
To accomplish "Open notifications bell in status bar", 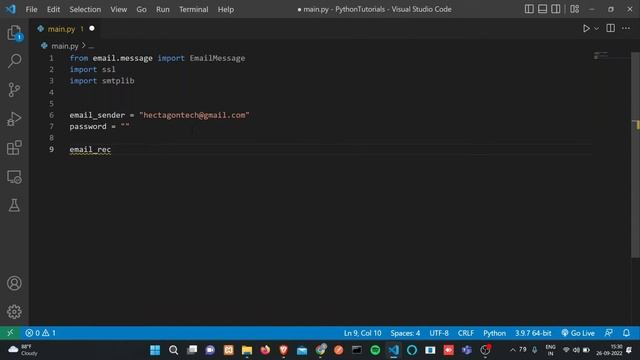I will (x=627, y=333).
